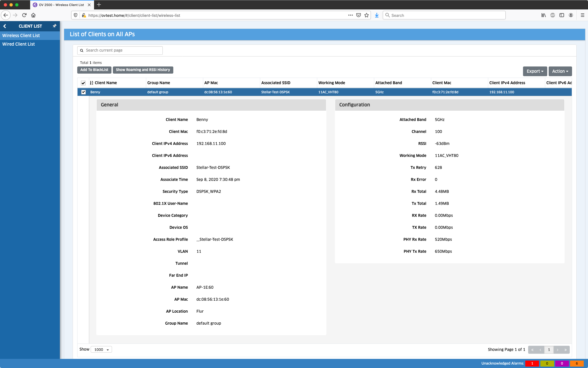Viewport: 588px width, 368px height.
Task: Collapse sidebar with the back chevron icon
Action: tap(5, 26)
